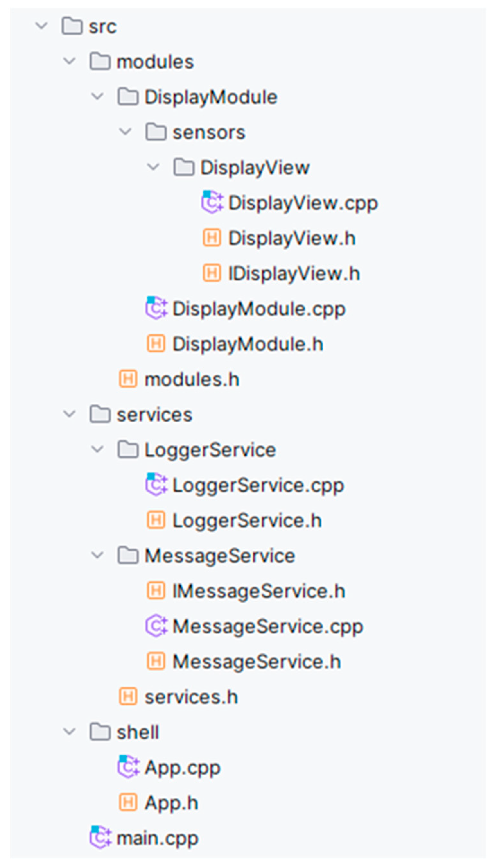Image resolution: width=497 pixels, height=868 pixels.
Task: Click the header icon beside services.h
Action: (x=128, y=696)
